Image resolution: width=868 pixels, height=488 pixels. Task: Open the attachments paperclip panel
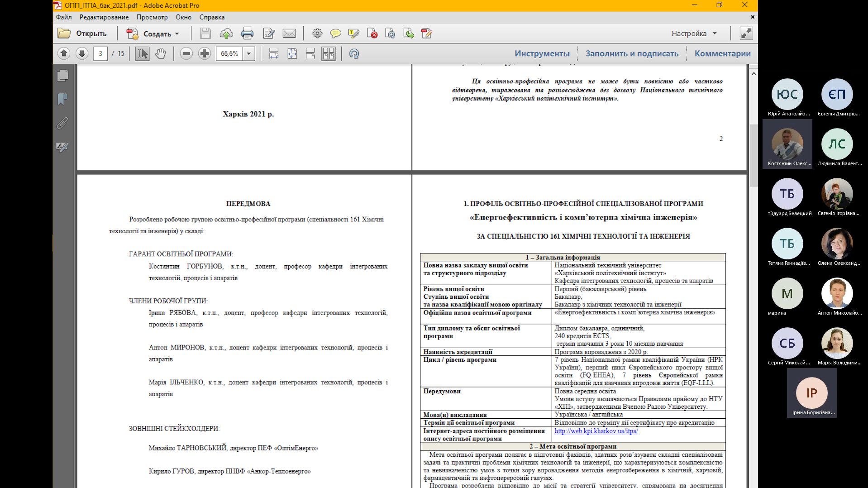(x=63, y=123)
